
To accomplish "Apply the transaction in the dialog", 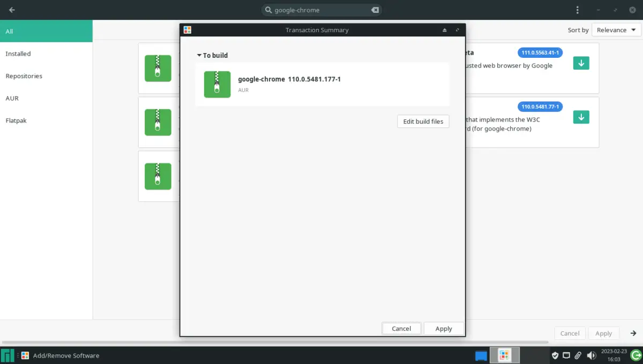I will [444, 329].
